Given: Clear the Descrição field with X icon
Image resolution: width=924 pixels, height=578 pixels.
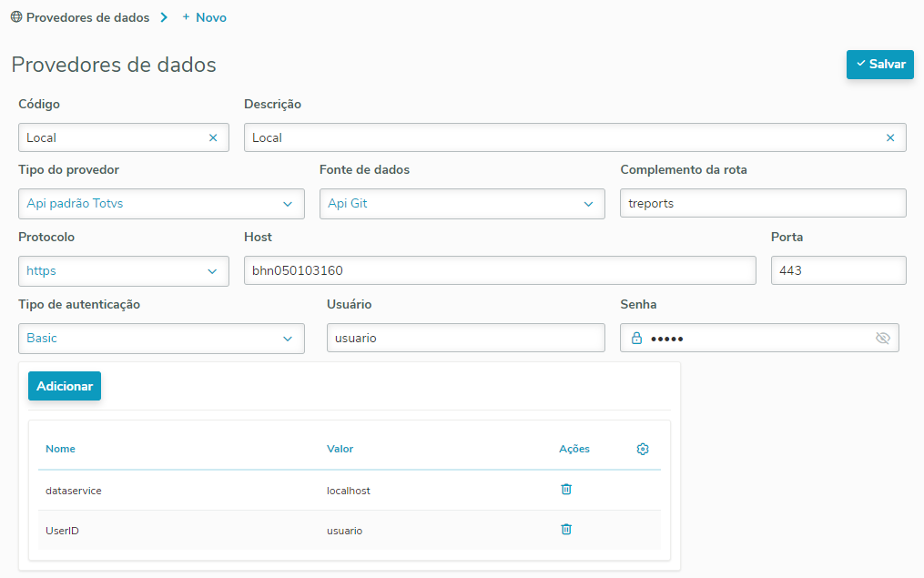Looking at the screenshot, I should click(890, 137).
